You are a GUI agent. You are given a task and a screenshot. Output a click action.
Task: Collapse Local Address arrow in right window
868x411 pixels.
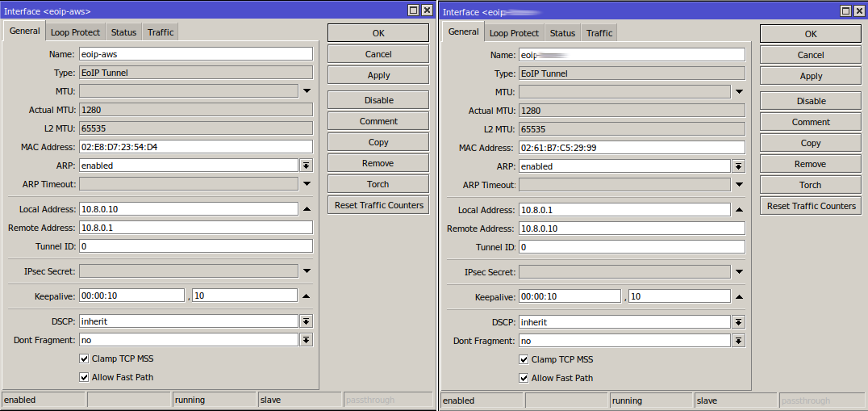[739, 210]
